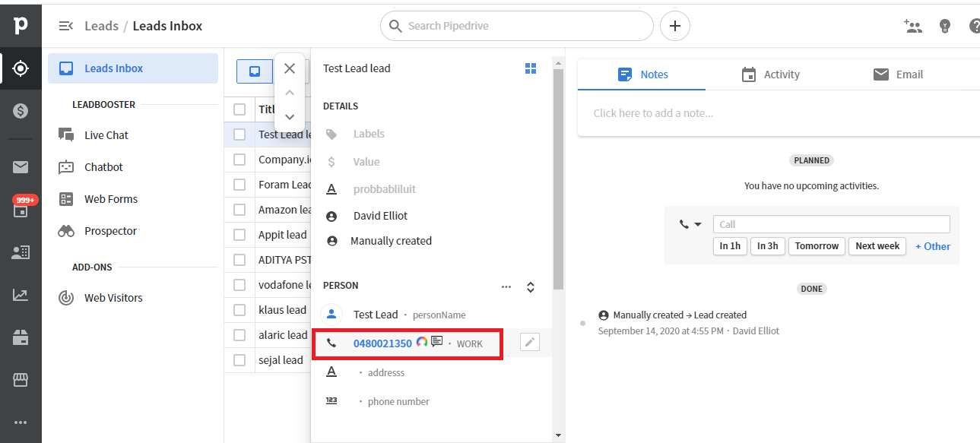Edit phone number with pencil icon
The height and width of the screenshot is (443, 980).
pos(530,343)
